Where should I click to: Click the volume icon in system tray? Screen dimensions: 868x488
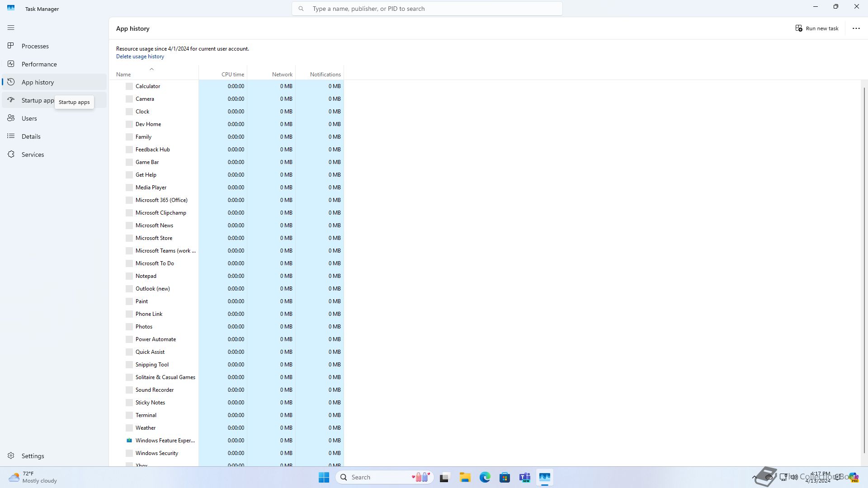pyautogui.click(x=794, y=477)
